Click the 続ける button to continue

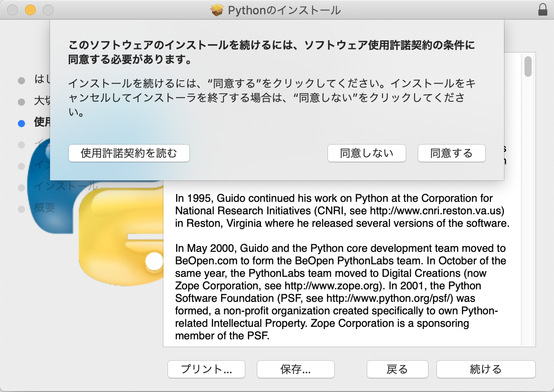tap(486, 369)
